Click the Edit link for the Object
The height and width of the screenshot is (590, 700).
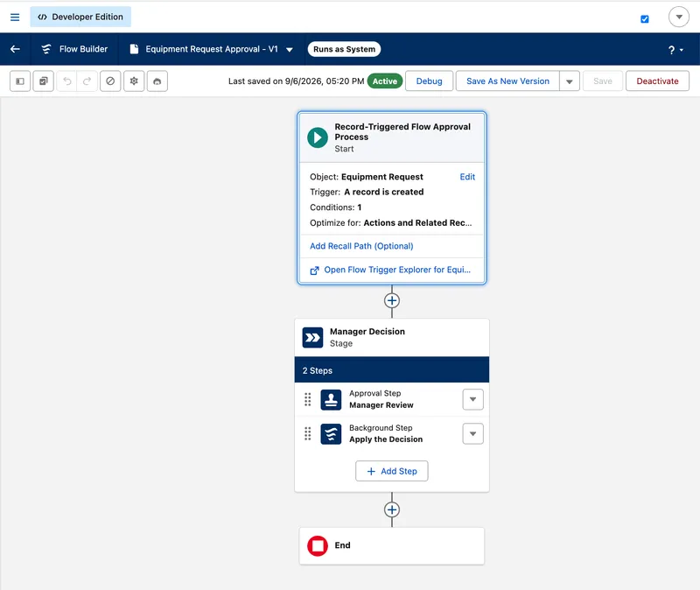click(467, 177)
